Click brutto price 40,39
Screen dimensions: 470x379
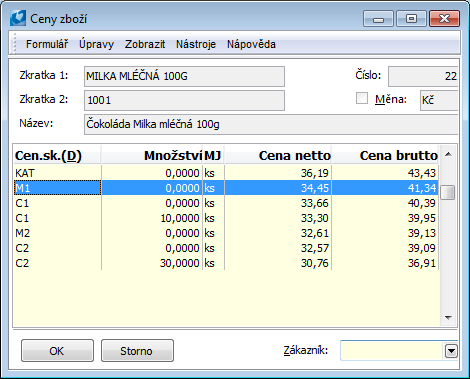tap(422, 203)
